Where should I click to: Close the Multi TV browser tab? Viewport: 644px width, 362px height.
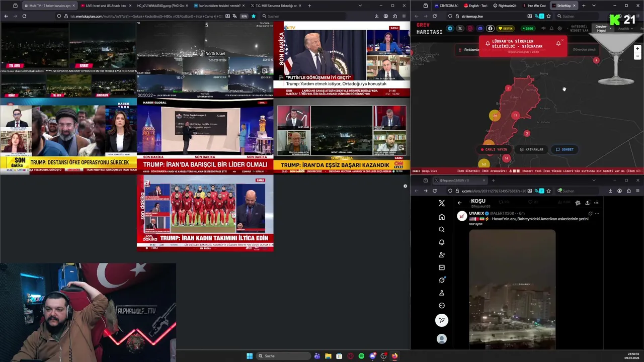[x=73, y=6]
